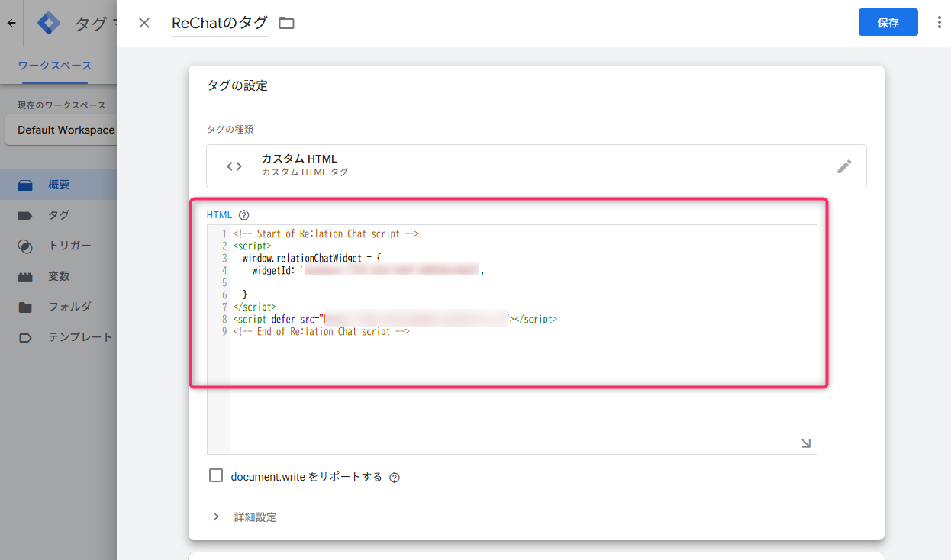Click the タグ label icon in sidebar
The image size is (951, 560).
25,216
